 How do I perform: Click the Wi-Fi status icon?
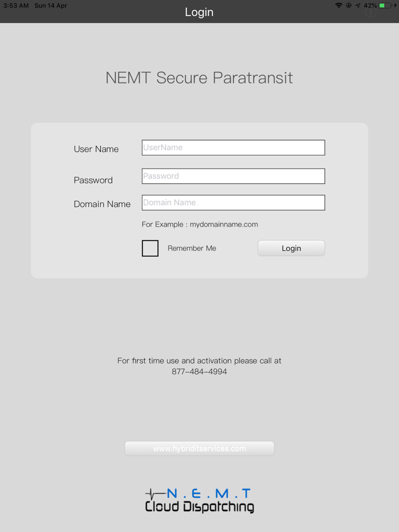point(339,6)
